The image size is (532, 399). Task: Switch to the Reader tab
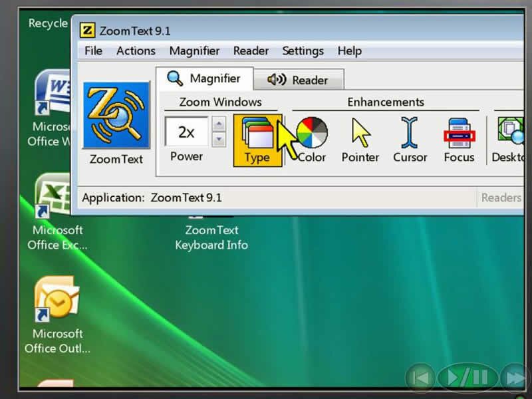[298, 80]
